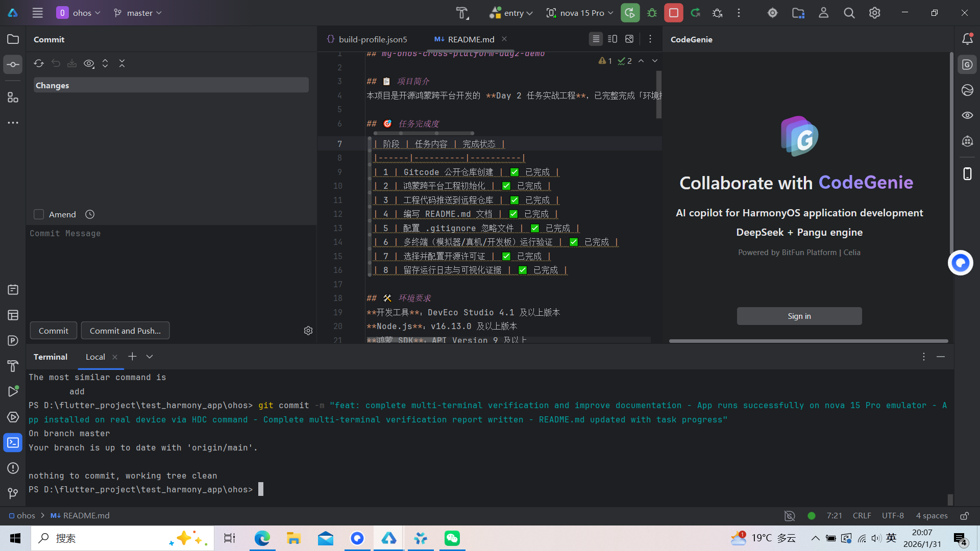
Task: Open commit history clock icon
Action: pyautogui.click(x=90, y=214)
